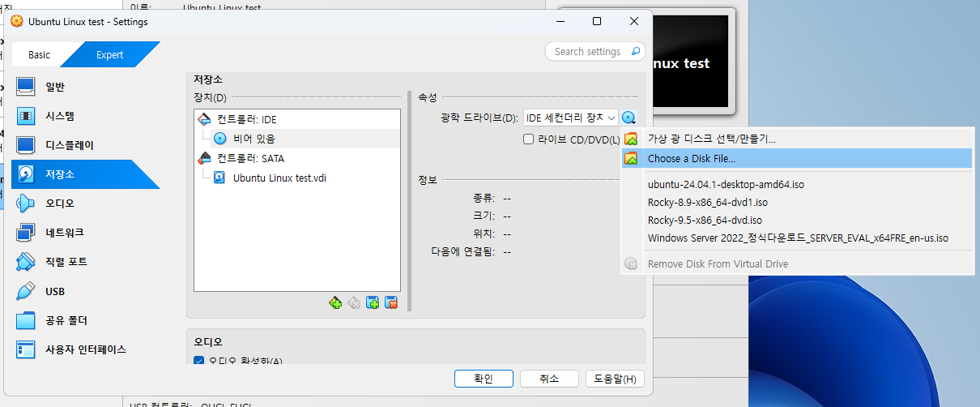Image resolution: width=980 pixels, height=407 pixels.
Task: Click the 취소 button
Action: coord(550,379)
